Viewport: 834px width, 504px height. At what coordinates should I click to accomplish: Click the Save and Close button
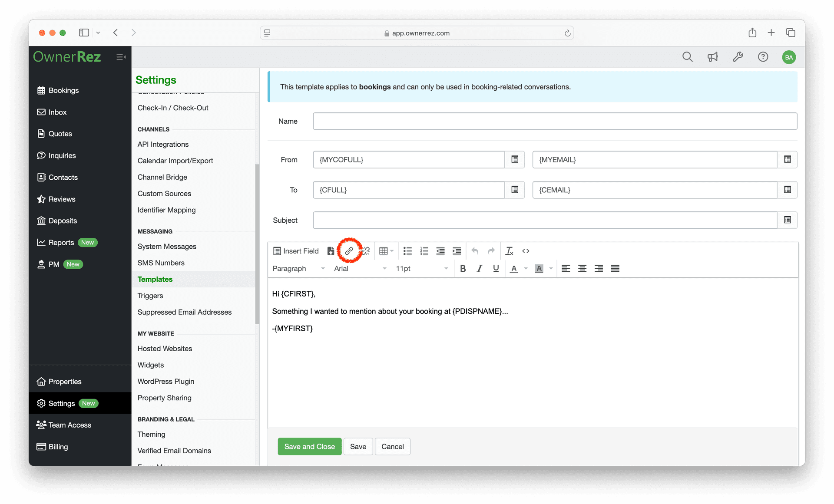pos(310,446)
